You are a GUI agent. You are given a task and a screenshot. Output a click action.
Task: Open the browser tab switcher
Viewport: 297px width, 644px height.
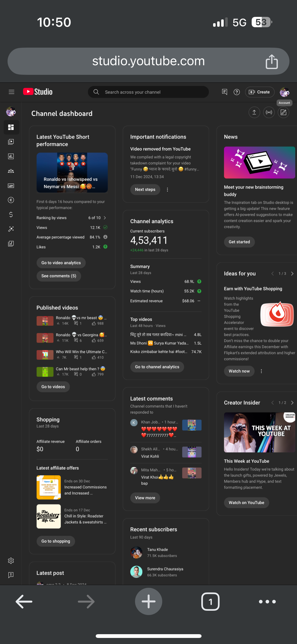coord(210,602)
